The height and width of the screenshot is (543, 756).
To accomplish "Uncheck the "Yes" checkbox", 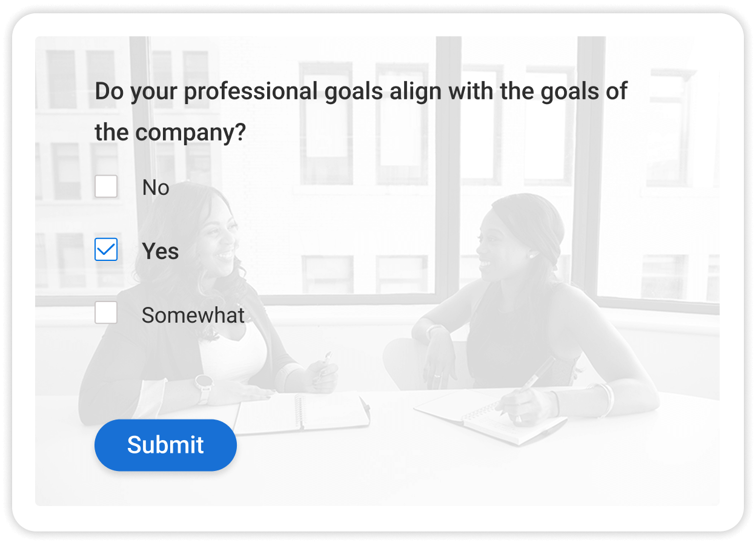I will point(106,249).
